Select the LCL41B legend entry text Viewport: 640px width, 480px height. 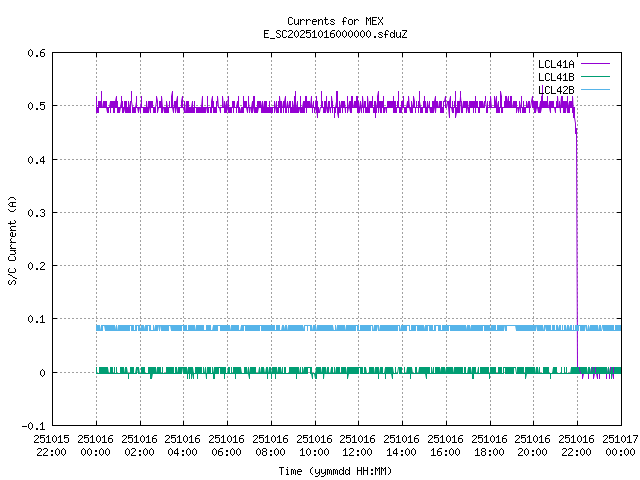[555, 77]
